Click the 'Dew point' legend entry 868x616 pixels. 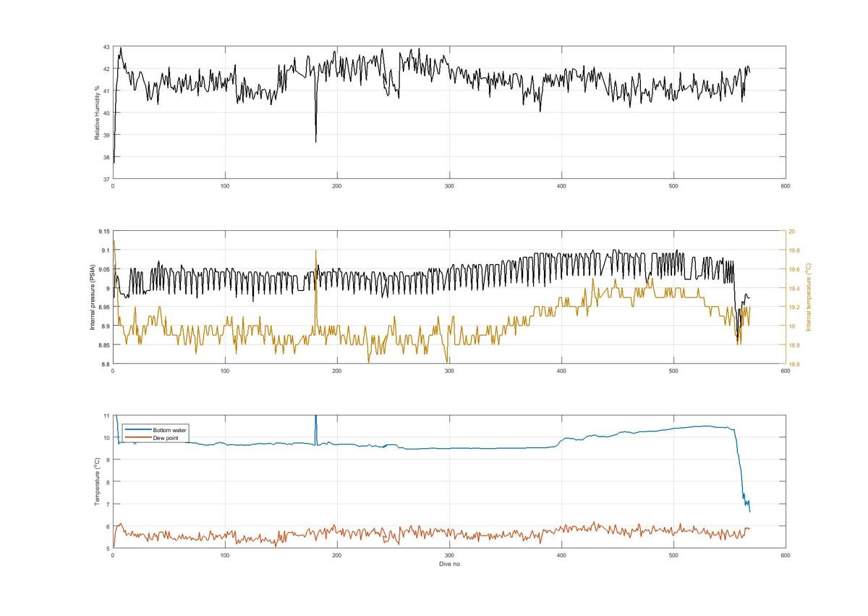[166, 437]
